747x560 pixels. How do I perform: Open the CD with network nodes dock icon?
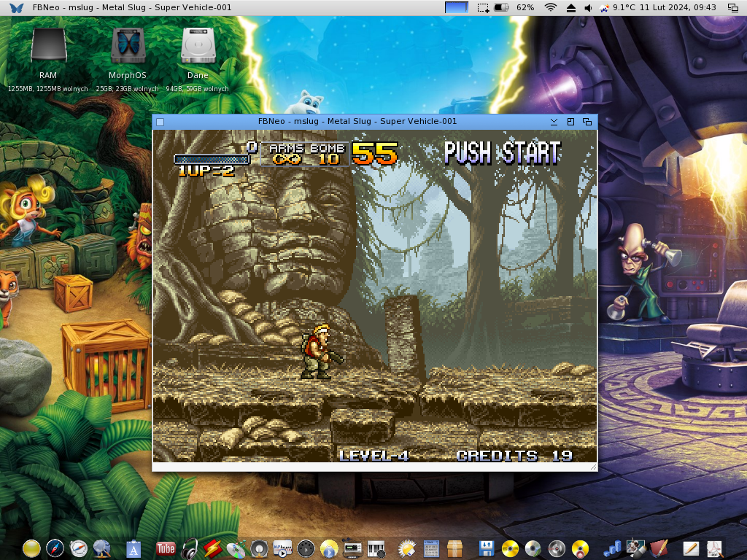pyautogui.click(x=236, y=548)
